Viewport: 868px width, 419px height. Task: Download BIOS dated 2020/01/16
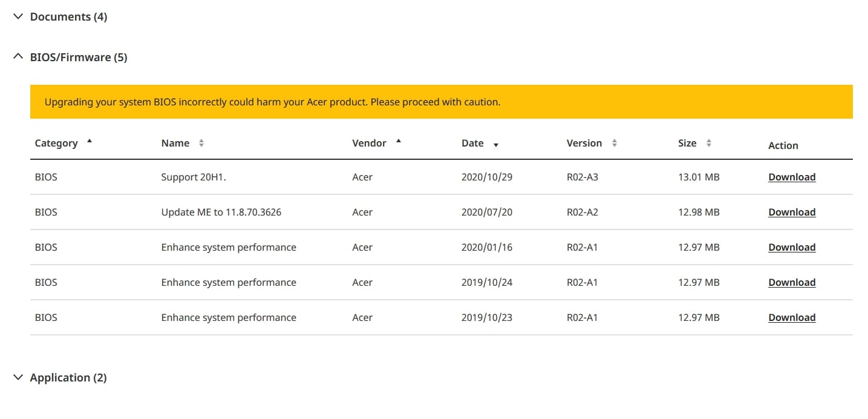pyautogui.click(x=792, y=248)
